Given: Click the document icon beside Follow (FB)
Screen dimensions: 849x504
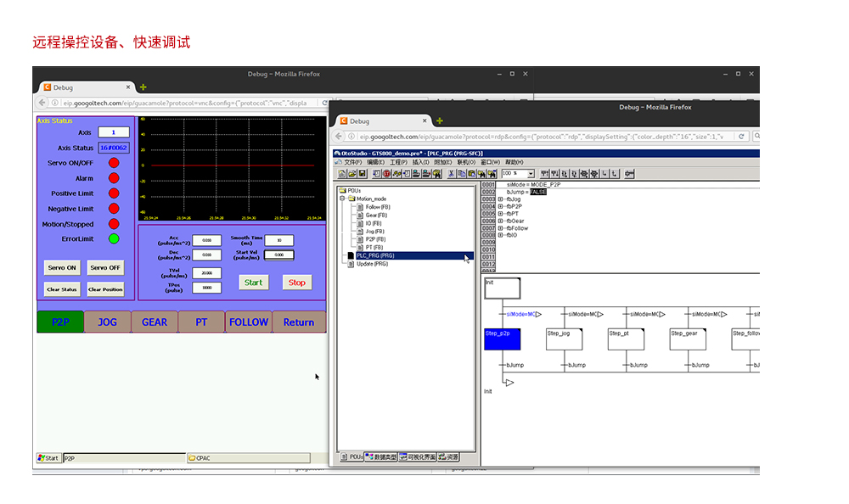Looking at the screenshot, I should (360, 207).
